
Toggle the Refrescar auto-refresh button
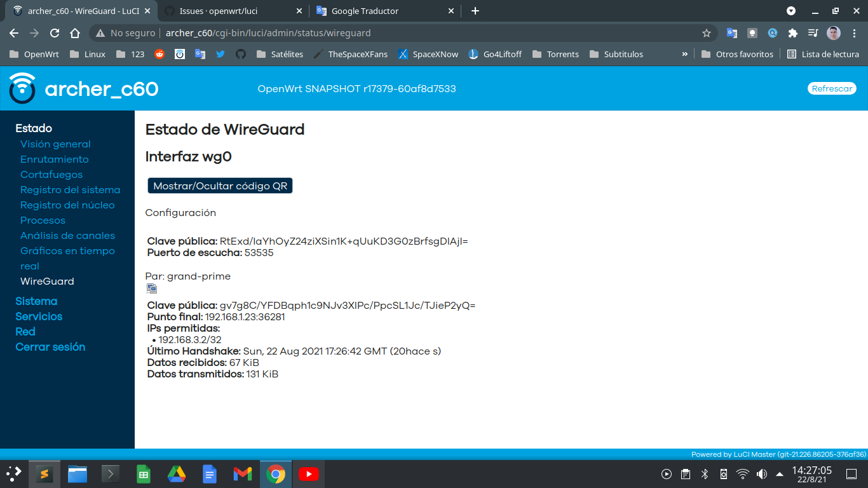pos(832,88)
